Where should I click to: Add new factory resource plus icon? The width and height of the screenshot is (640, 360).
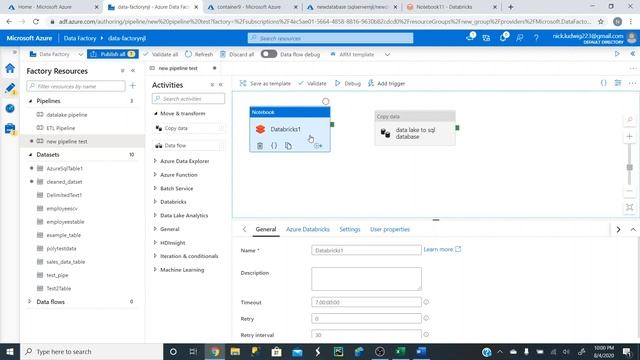click(132, 86)
